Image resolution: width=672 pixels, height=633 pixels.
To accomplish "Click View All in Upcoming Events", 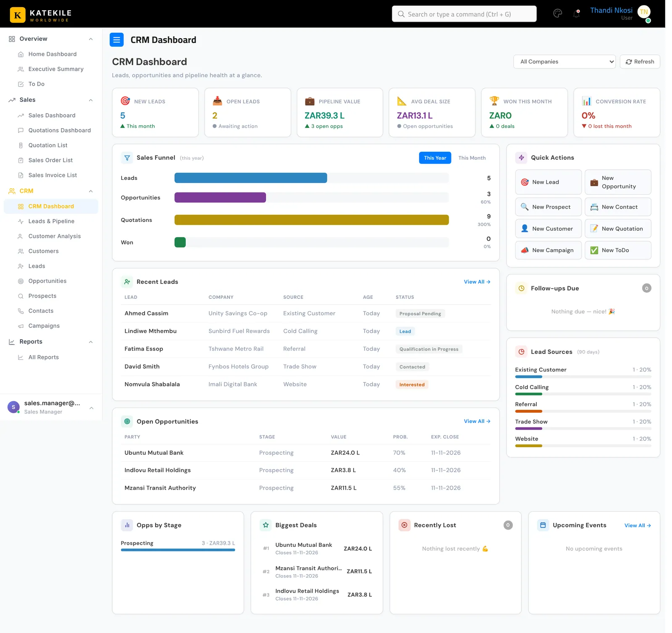I will click(x=637, y=525).
